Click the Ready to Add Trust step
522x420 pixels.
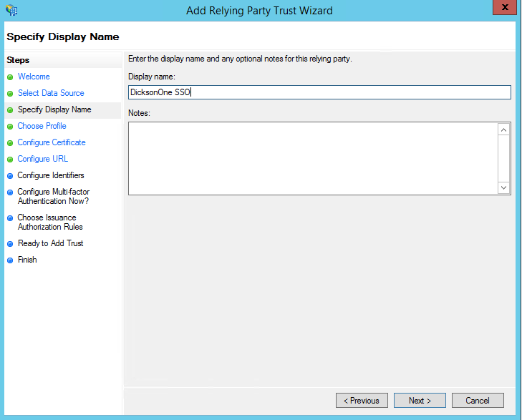(51, 243)
